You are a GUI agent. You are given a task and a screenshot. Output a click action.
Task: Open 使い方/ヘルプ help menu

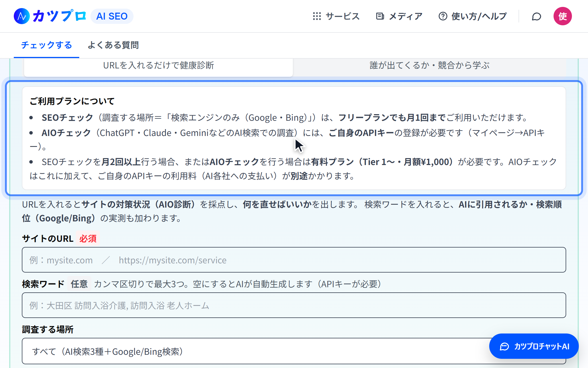coord(473,16)
